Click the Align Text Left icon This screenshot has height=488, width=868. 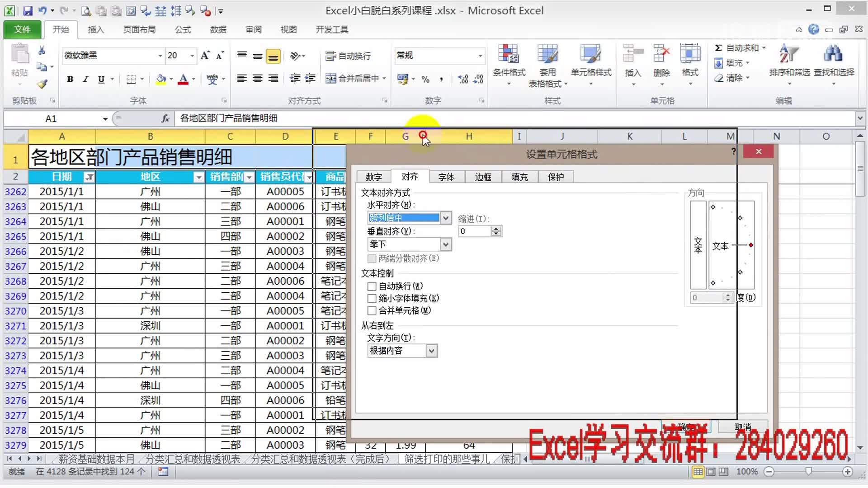pos(242,79)
